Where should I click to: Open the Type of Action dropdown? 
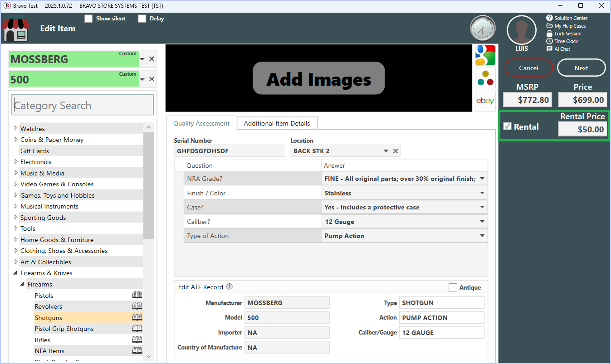(x=482, y=236)
